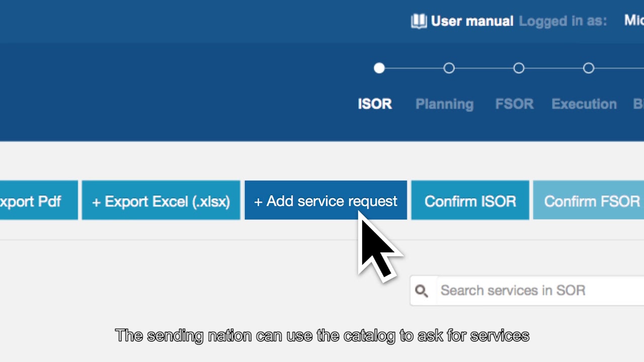
Task: Open the Execution stage label
Action: coord(584,104)
